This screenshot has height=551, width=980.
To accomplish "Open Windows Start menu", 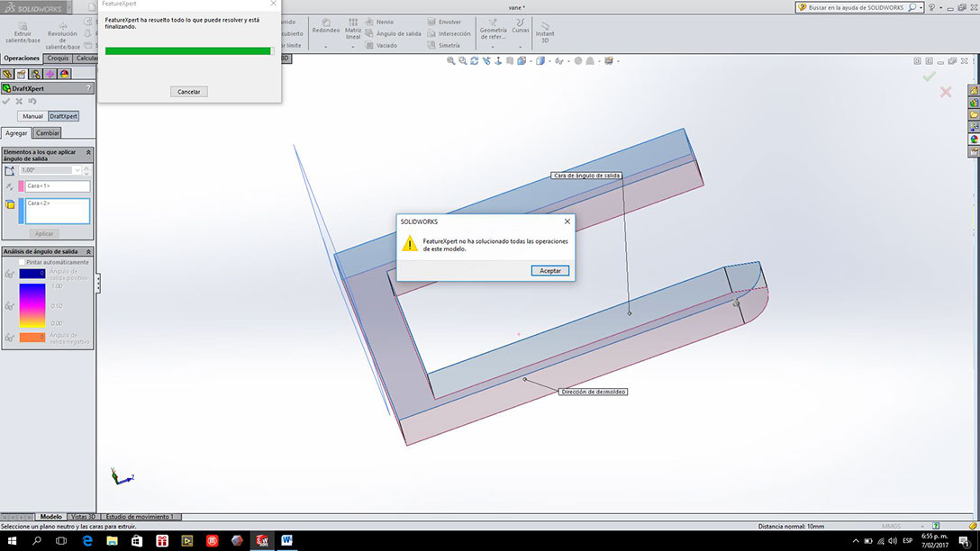I will point(12,540).
